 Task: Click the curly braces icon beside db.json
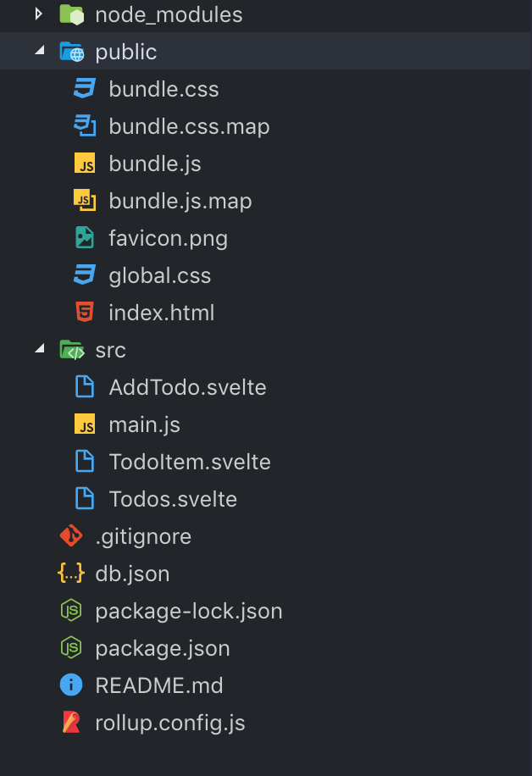(71, 574)
